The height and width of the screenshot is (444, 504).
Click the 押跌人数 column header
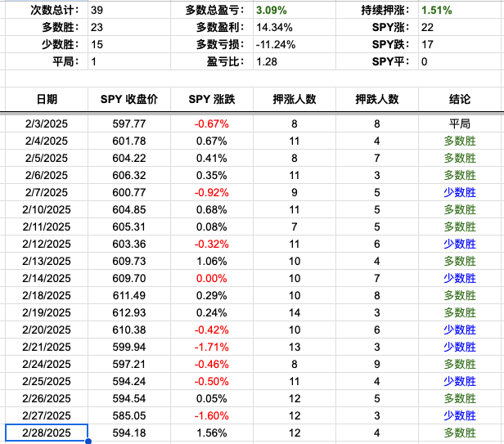click(376, 99)
